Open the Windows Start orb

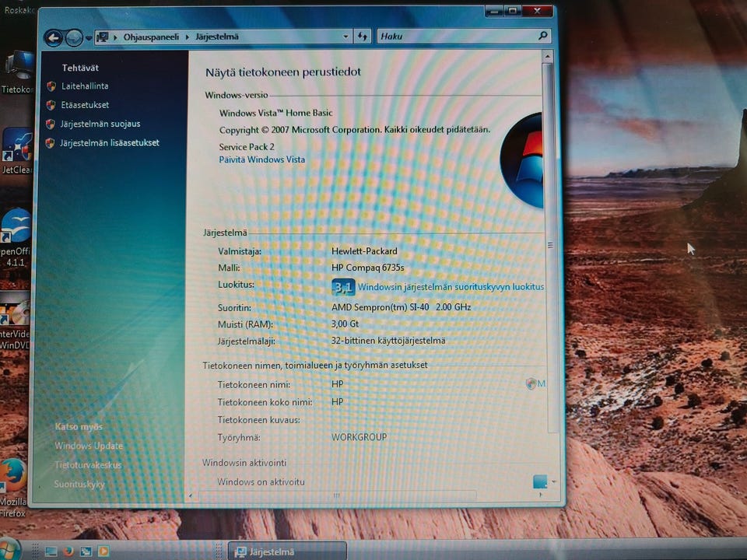[9, 550]
